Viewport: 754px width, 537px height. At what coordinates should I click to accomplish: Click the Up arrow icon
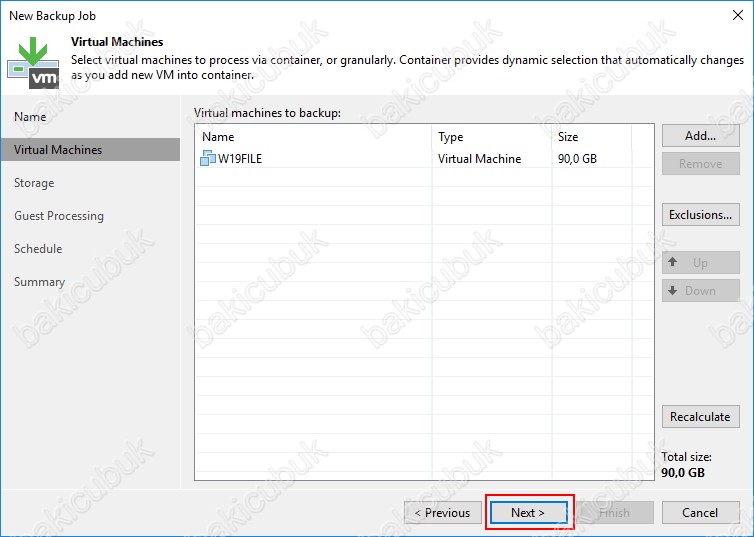coord(673,262)
